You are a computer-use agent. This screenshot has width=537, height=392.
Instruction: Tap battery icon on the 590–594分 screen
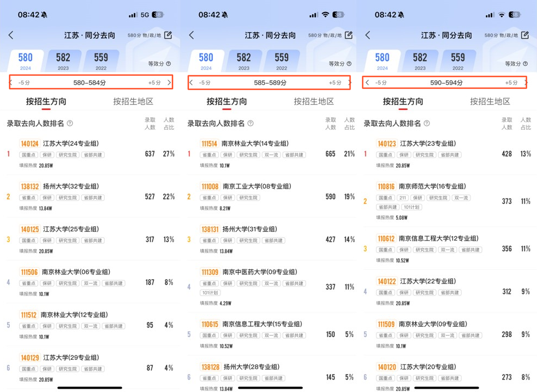coord(515,15)
